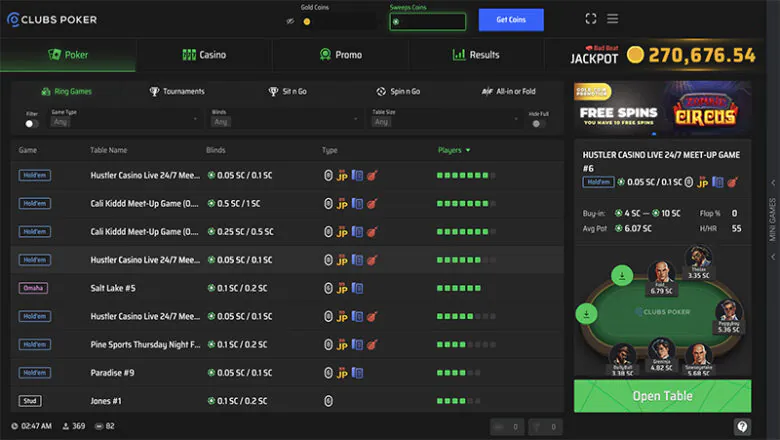Click the red bomb icon on Salt Lake #5 row

click(x=371, y=288)
